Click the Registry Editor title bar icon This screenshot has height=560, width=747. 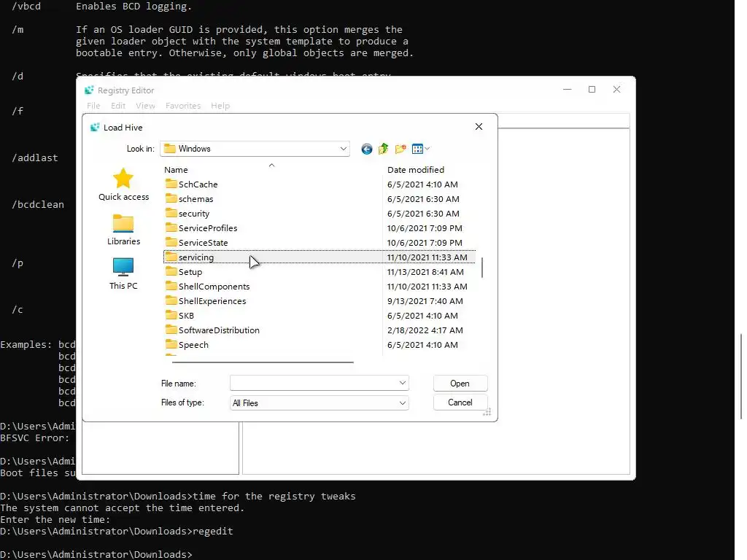89,90
